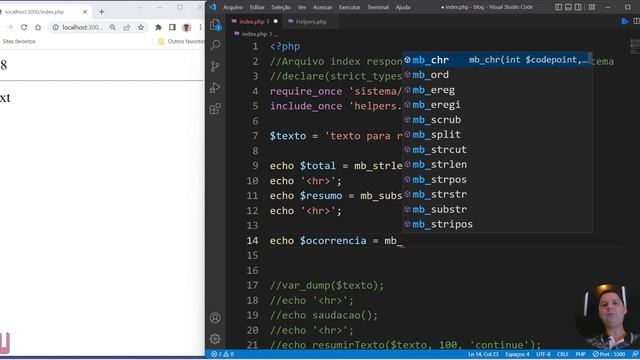This screenshot has width=640, height=360.
Task: Go to browser home page
Action: point(38,27)
